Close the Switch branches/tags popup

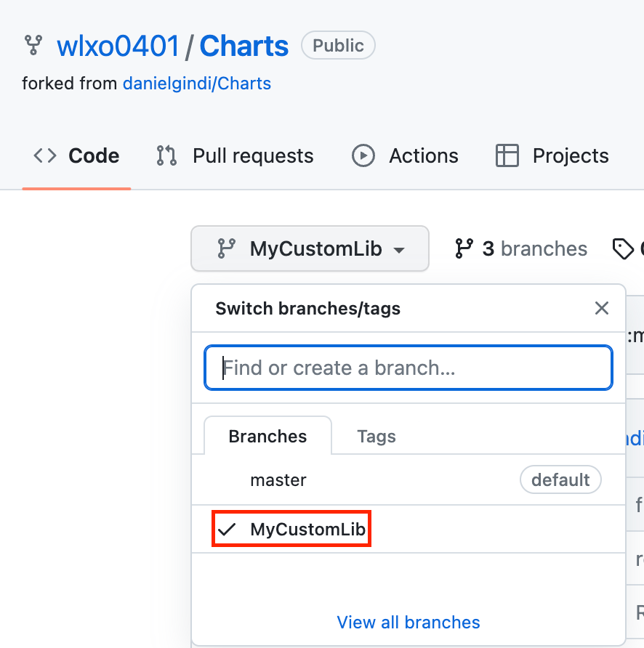point(601,309)
